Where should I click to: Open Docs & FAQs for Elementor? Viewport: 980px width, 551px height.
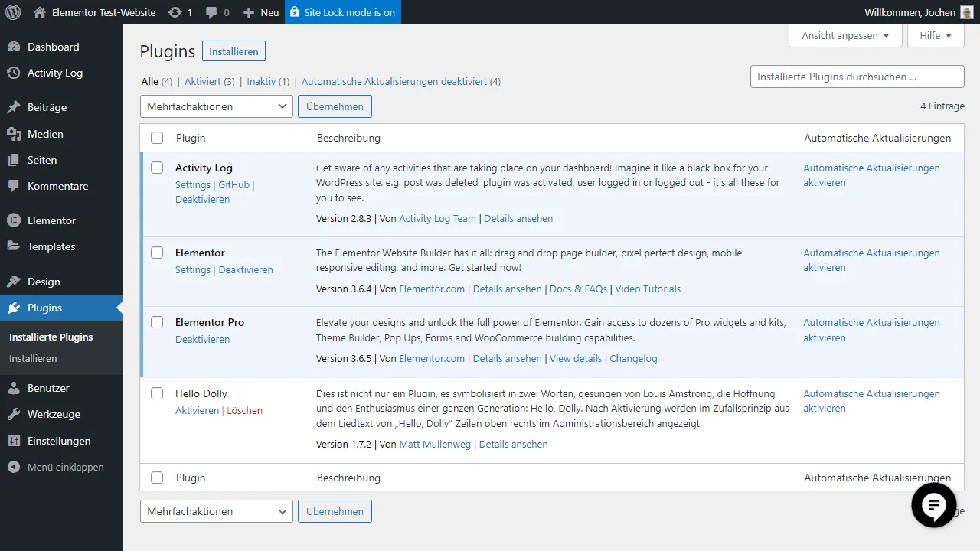578,289
